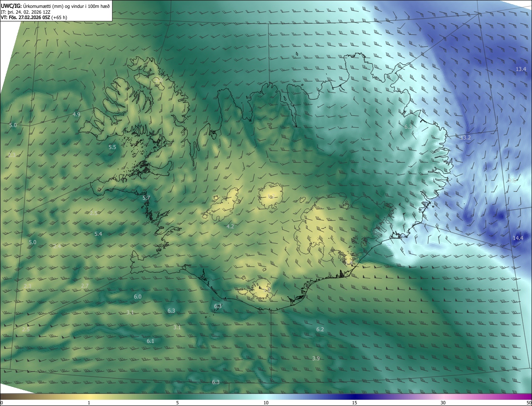Click the '1' tick on the color scale
Screen dimensions: 532x406
(x=89, y=403)
